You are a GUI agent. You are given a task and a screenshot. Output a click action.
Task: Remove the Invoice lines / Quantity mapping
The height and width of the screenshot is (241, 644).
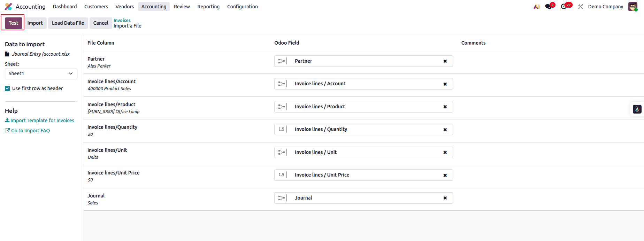445,130
